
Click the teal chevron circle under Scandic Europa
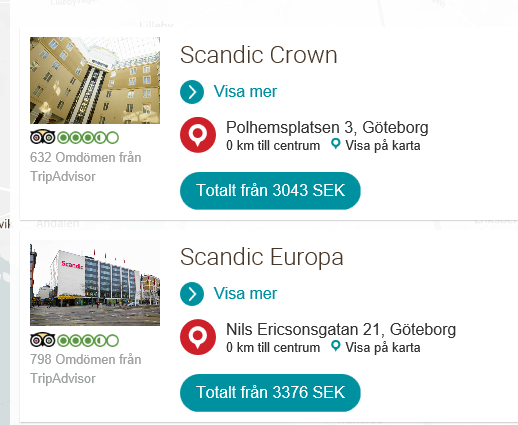[192, 294]
